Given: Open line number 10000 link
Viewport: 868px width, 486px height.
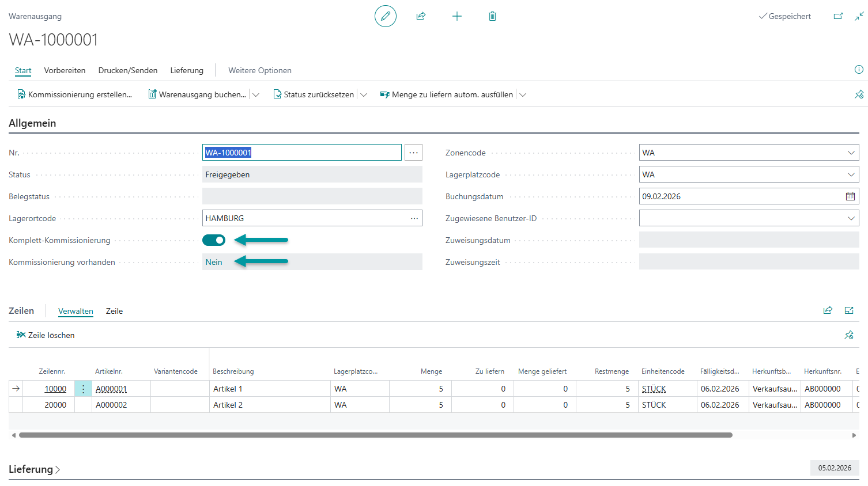Looking at the screenshot, I should 55,389.
